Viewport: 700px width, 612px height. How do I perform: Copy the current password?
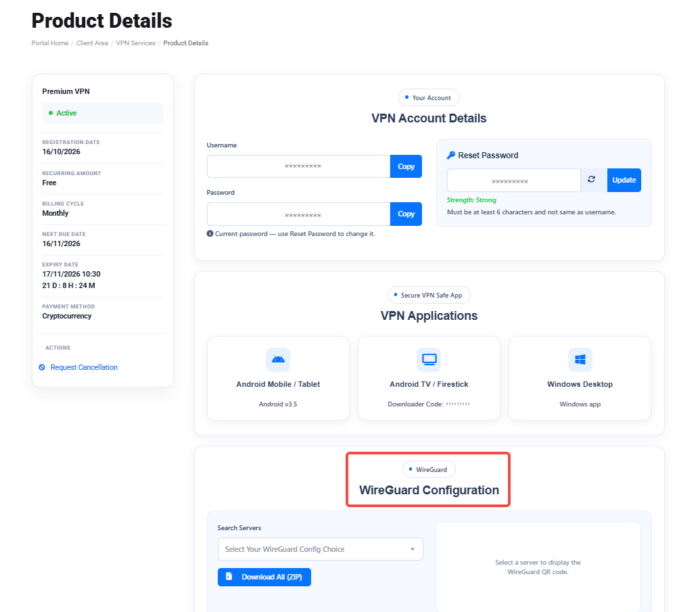(x=406, y=214)
